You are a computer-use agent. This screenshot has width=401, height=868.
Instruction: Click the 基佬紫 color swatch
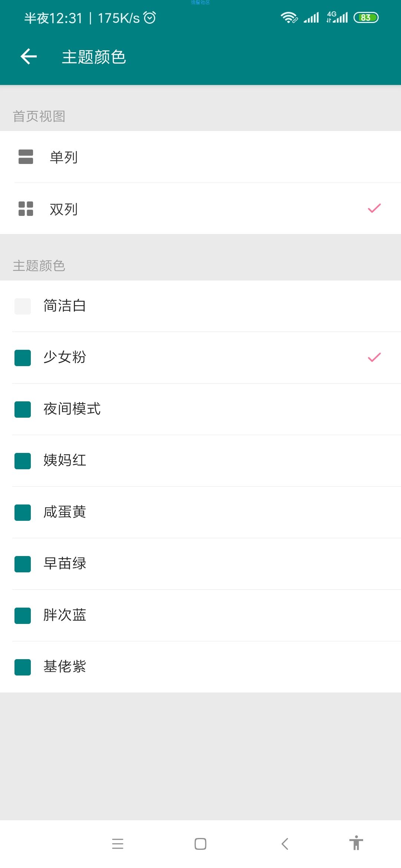point(23,667)
